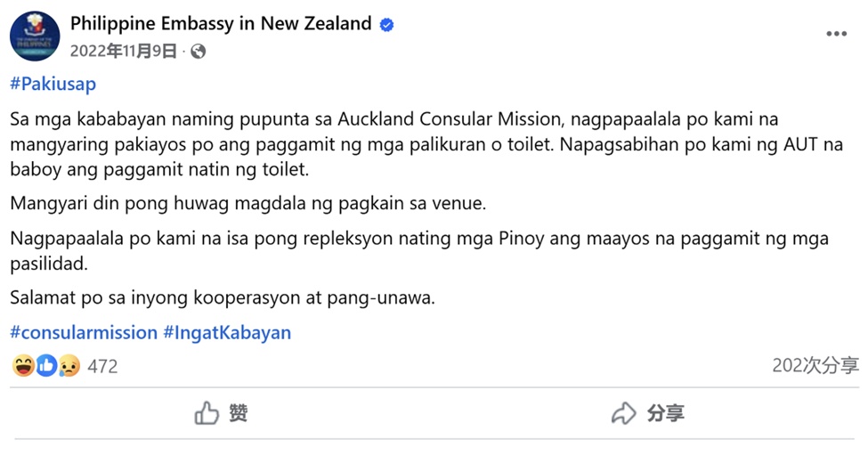This screenshot has width=868, height=455.
Task: Click the #Pakiusap hashtag
Action: pyautogui.click(x=53, y=85)
